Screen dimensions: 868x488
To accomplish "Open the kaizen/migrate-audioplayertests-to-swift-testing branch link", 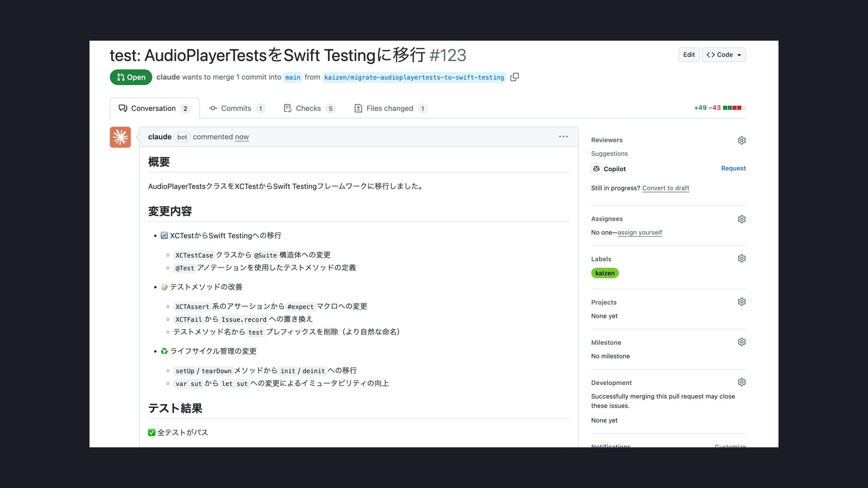I will click(x=414, y=77).
